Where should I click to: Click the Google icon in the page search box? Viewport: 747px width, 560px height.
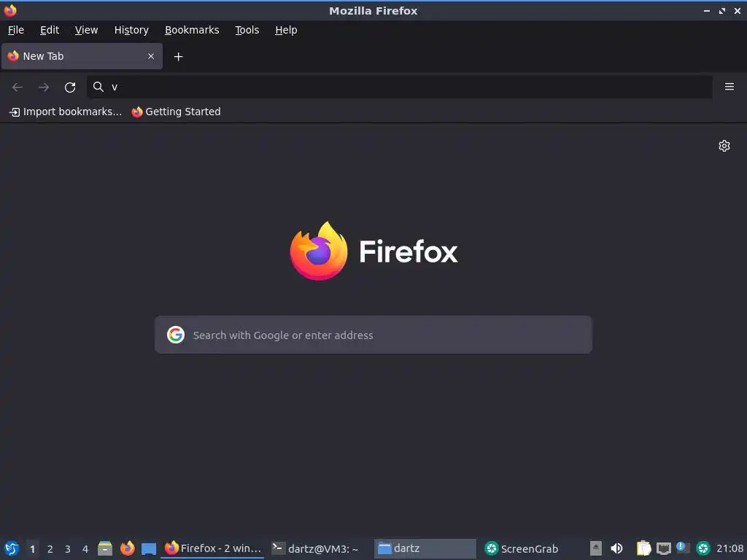coord(176,335)
